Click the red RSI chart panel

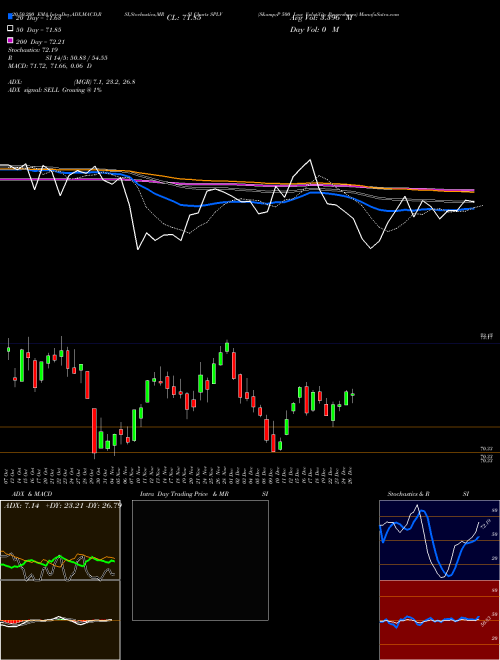tap(439, 620)
